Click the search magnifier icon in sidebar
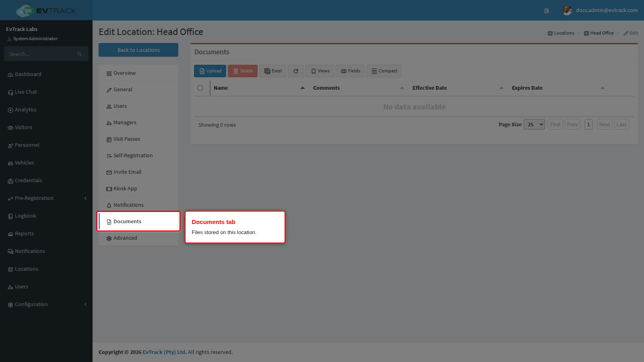This screenshot has width=644, height=362. (80, 54)
